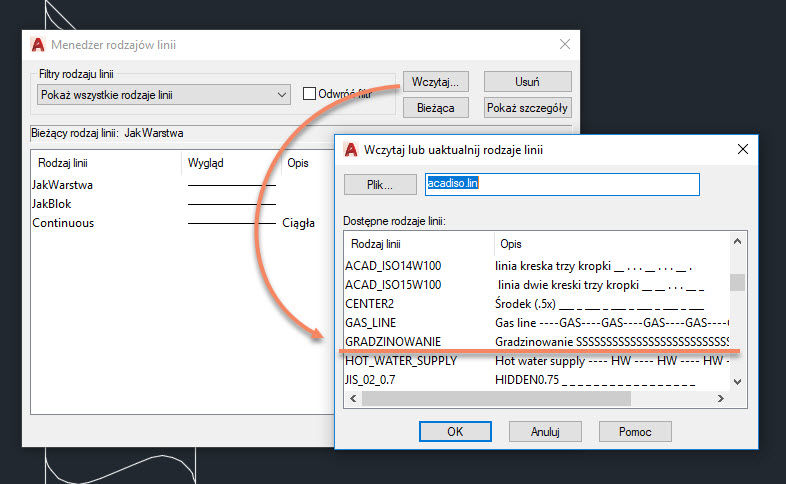Click the Anuluj button
786x484 pixels.
tap(545, 431)
